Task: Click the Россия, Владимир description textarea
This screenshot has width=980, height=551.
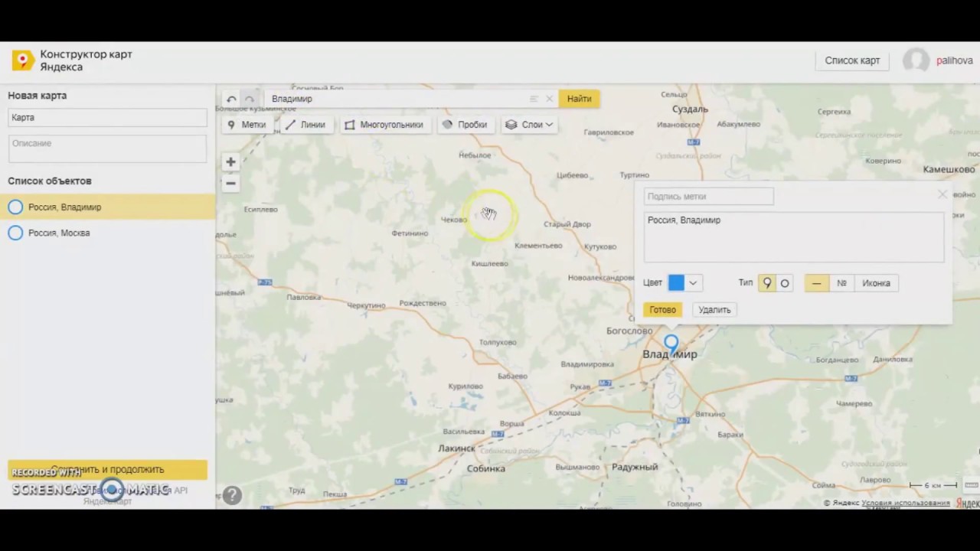Action: tap(793, 237)
